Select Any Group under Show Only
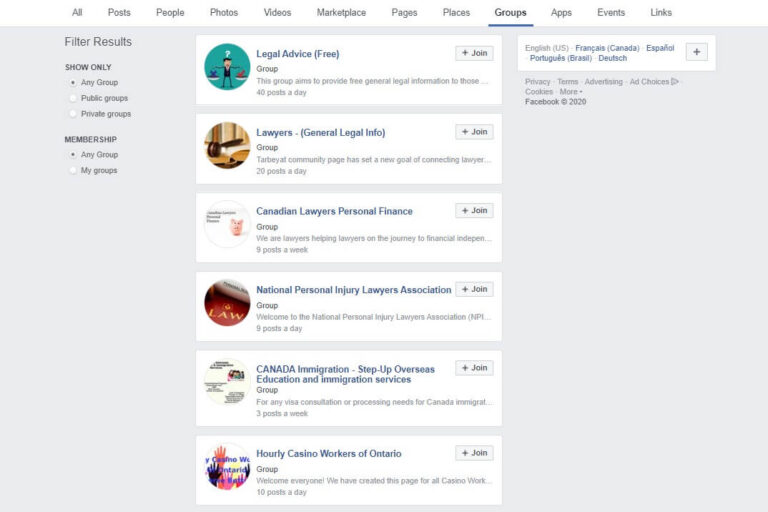This screenshot has height=512, width=768. click(x=73, y=82)
